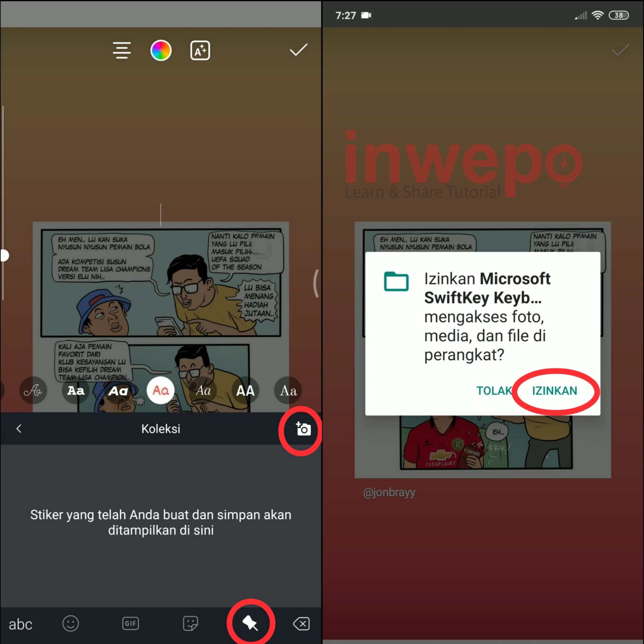
Task: Open the GIF keyboard tab
Action: pyautogui.click(x=130, y=623)
